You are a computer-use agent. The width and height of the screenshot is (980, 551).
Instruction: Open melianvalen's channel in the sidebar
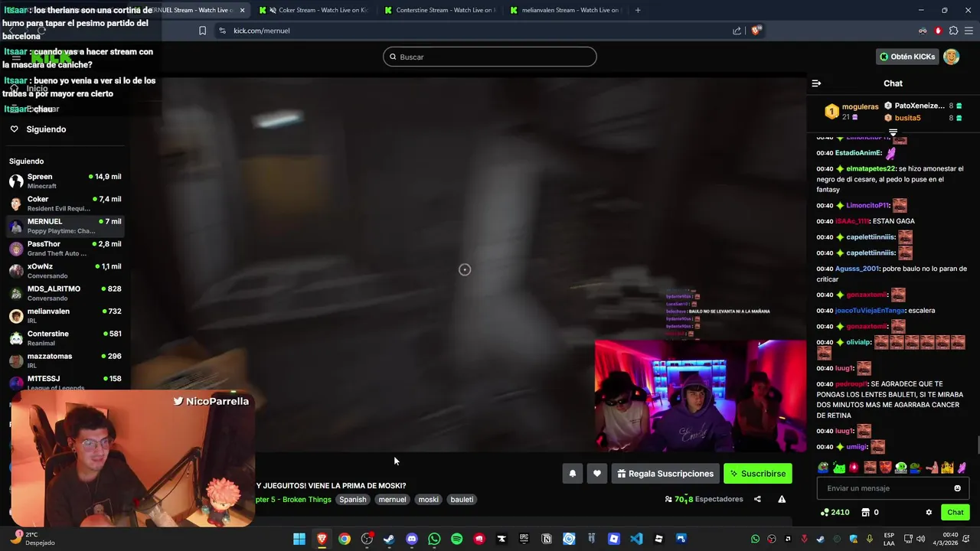tap(65, 315)
